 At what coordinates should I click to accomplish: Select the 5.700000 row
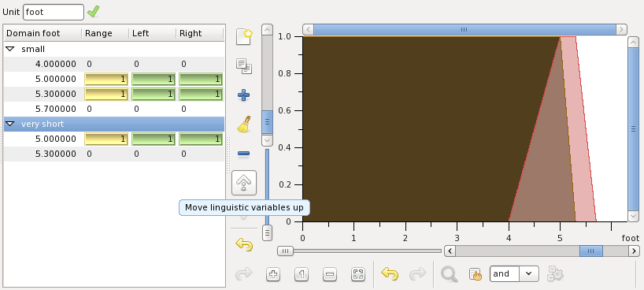coord(114,109)
